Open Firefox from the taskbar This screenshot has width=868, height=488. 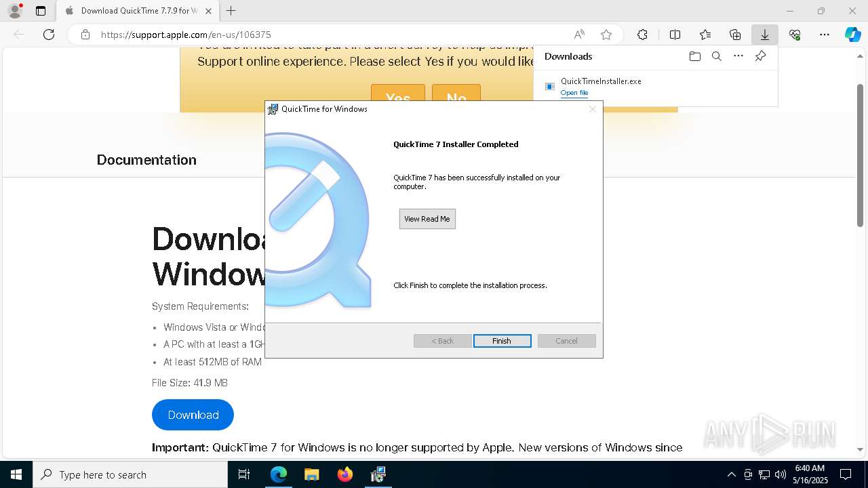[x=344, y=474]
